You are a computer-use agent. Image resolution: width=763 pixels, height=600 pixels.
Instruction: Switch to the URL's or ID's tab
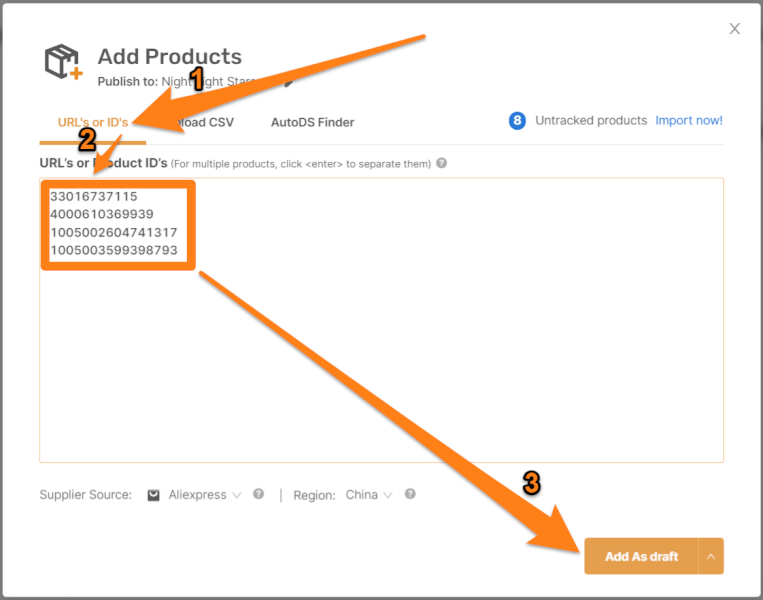[x=93, y=122]
